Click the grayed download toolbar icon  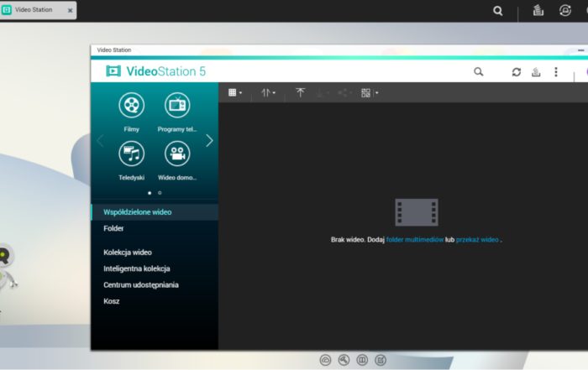[x=322, y=93]
